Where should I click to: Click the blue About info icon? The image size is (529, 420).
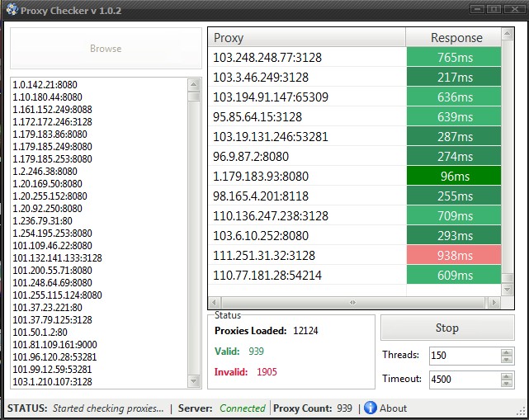click(371, 408)
